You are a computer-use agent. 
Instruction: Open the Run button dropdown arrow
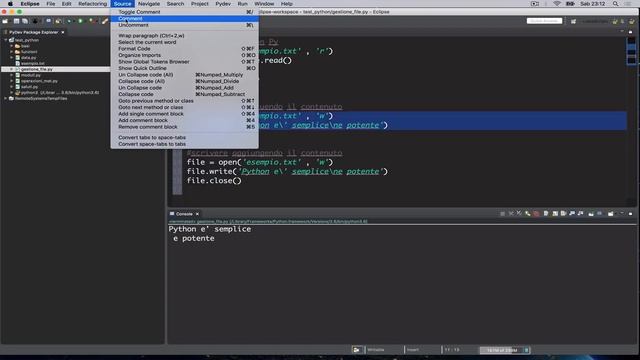pyautogui.click(x=85, y=21)
